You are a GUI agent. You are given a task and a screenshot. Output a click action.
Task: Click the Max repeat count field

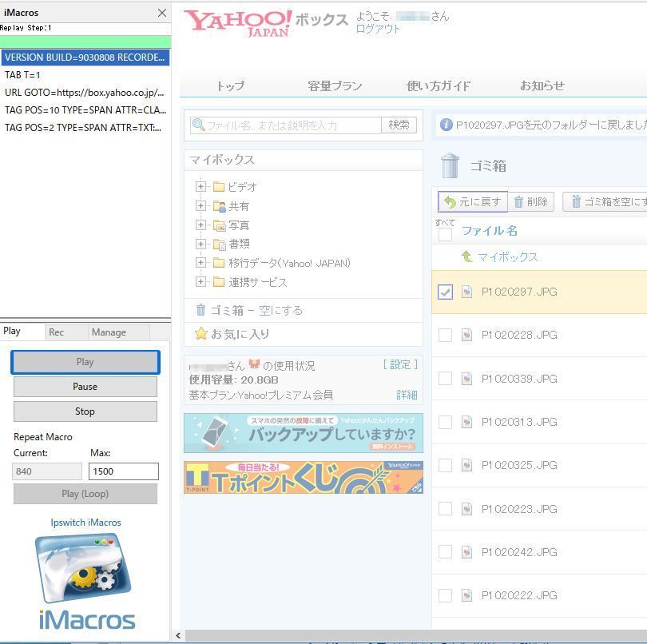(123, 471)
